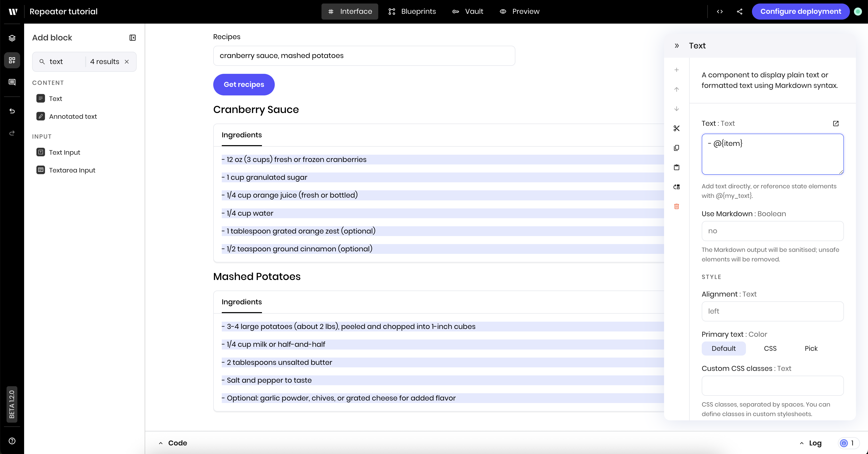Click the copy component icon
The width and height of the screenshot is (868, 454).
[x=676, y=148]
